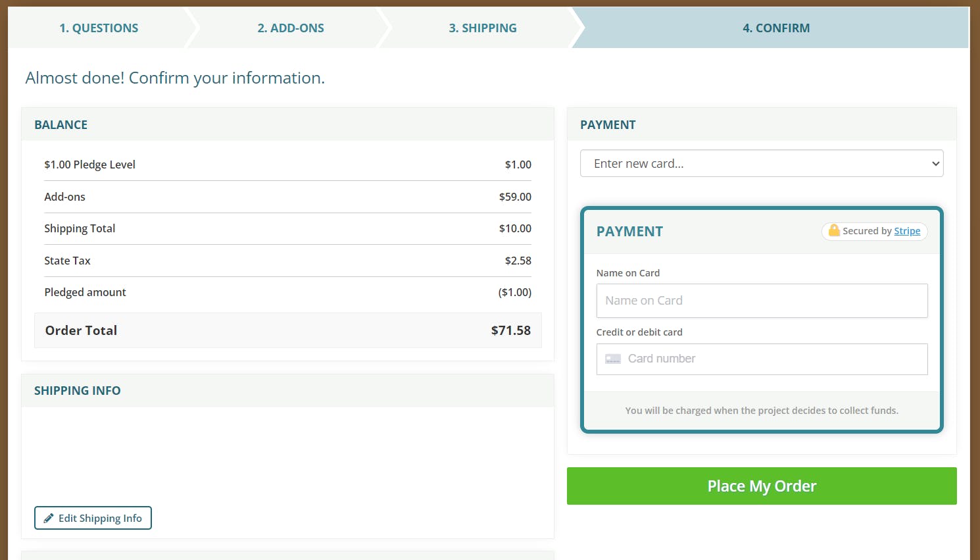This screenshot has width=980, height=560.
Task: Focus the Name on Card field
Action: (x=762, y=301)
